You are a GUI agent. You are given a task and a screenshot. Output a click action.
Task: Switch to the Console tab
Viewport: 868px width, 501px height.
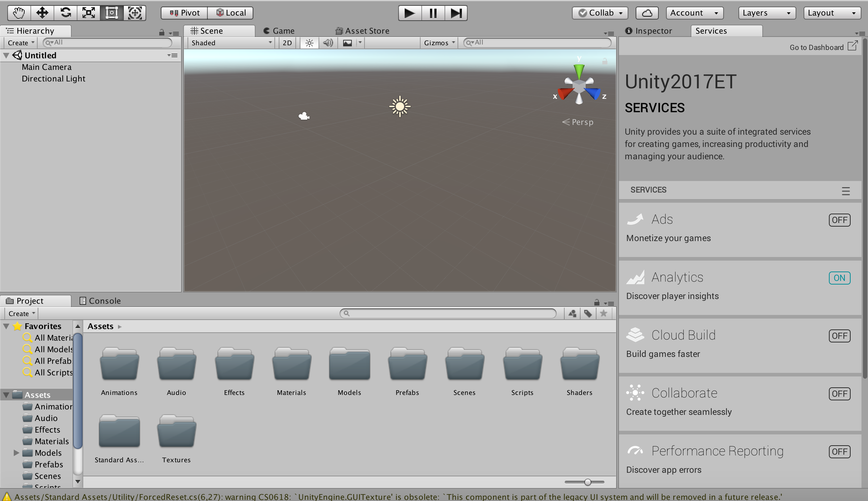point(100,301)
